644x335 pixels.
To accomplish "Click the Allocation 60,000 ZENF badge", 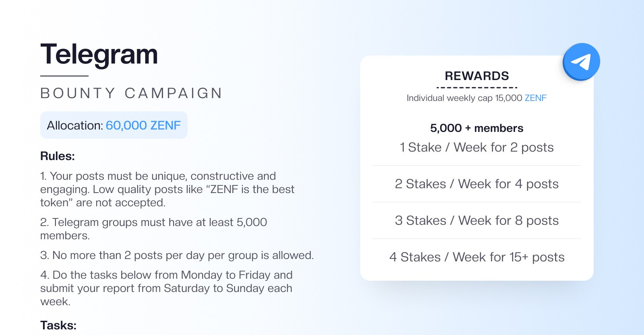I will coord(114,125).
